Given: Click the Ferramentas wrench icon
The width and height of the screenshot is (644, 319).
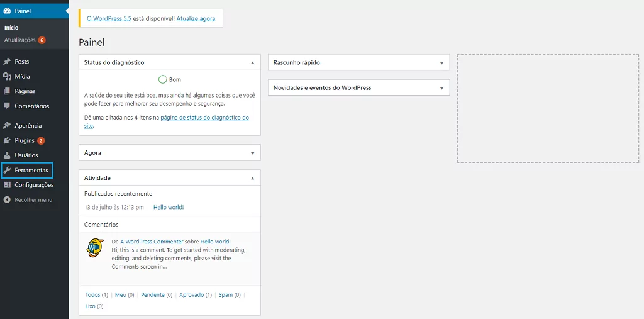Looking at the screenshot, I should [x=6, y=170].
